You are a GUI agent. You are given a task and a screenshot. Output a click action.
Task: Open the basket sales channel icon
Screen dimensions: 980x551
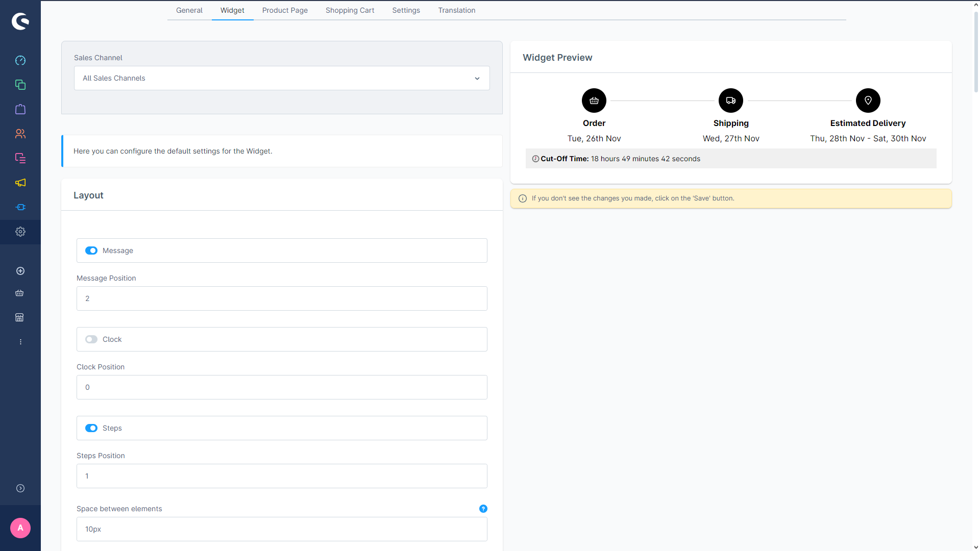(x=19, y=293)
